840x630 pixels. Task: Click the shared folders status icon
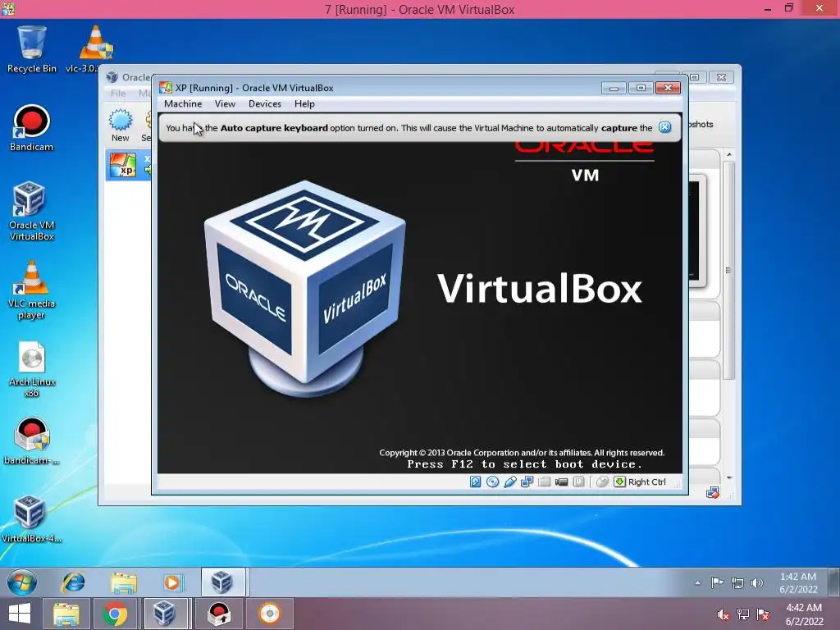(x=545, y=482)
